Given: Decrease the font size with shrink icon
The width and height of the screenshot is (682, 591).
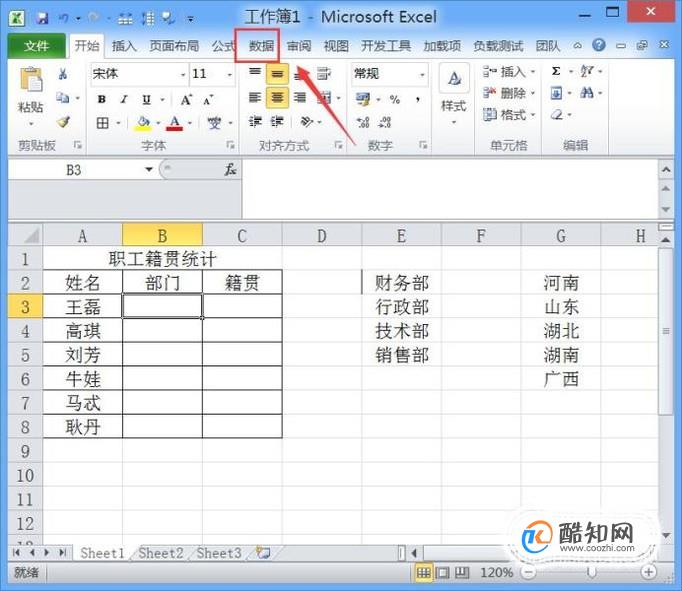Looking at the screenshot, I should coord(208,100).
